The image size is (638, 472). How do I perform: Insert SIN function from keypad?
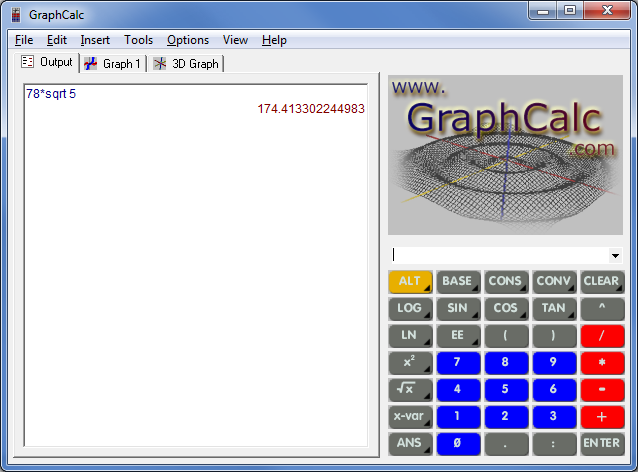point(458,308)
